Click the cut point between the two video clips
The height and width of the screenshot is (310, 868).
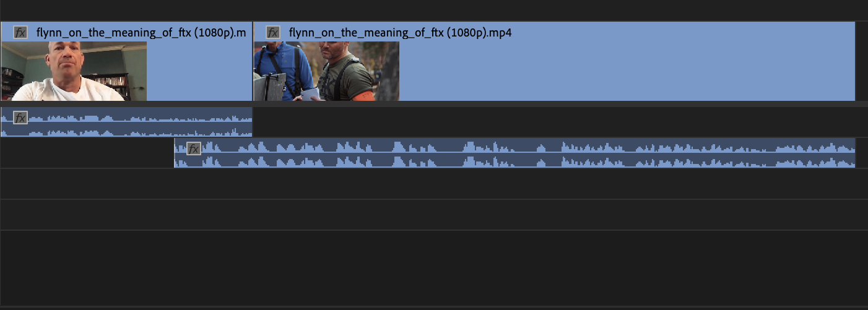point(253,61)
